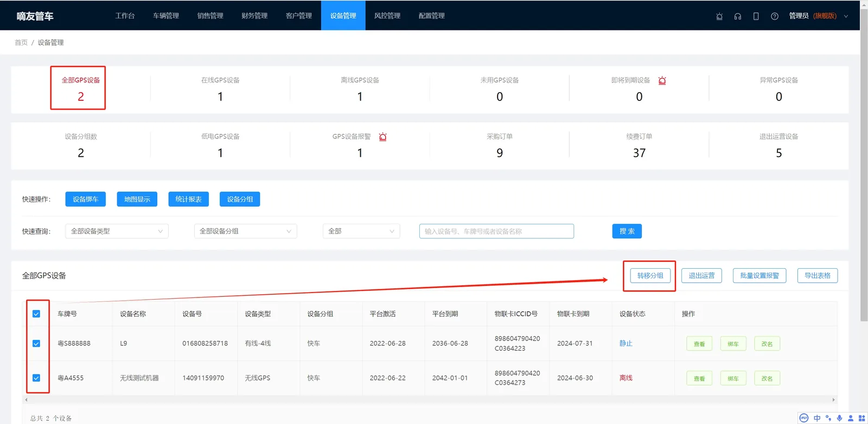Screen dimensions: 868x424
Task: Open the 统计报表 button
Action: coord(189,199)
